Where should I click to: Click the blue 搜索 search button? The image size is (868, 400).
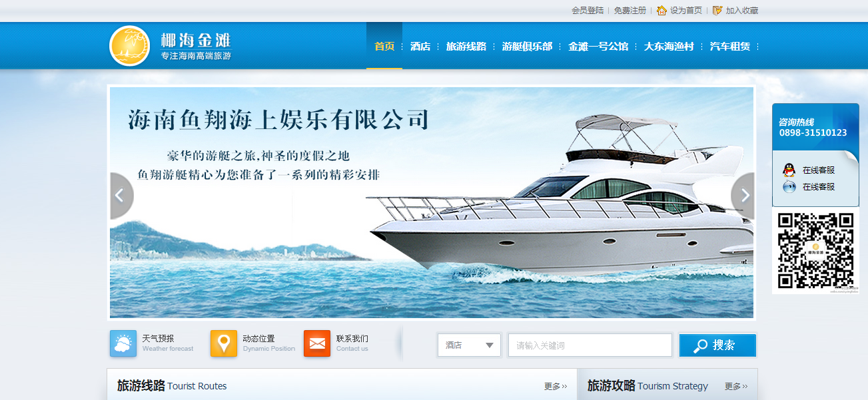[x=717, y=345]
